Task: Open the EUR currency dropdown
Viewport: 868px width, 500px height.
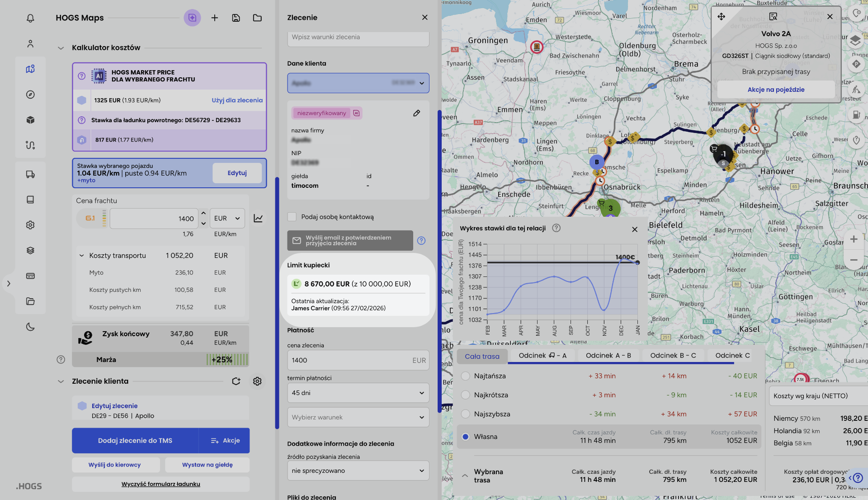Action: click(x=227, y=219)
